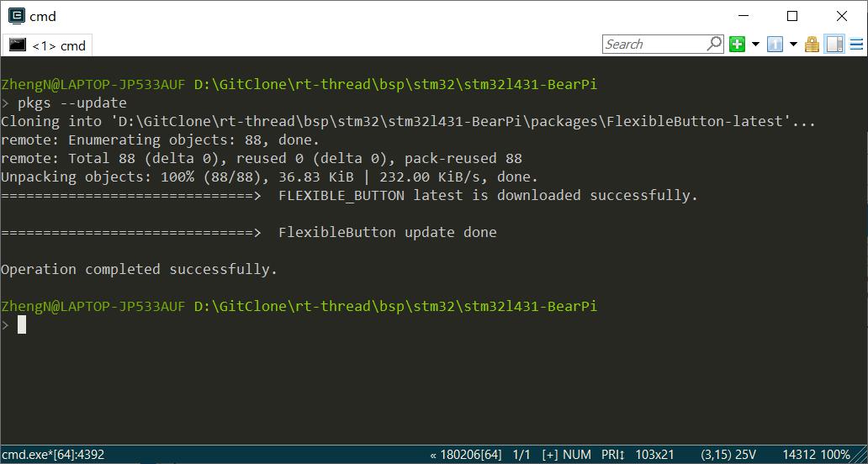The height and width of the screenshot is (464, 868).
Task: Toggle the NUM lock indicator in status bar
Action: 578,455
